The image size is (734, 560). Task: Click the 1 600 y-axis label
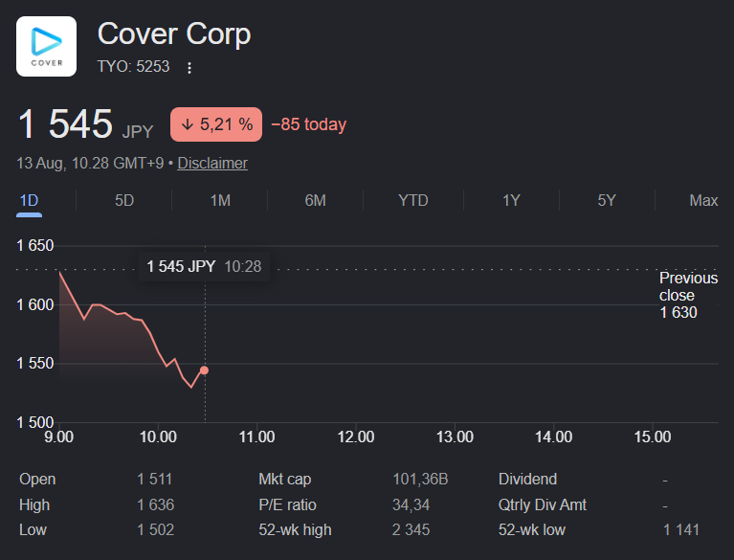[x=35, y=304]
